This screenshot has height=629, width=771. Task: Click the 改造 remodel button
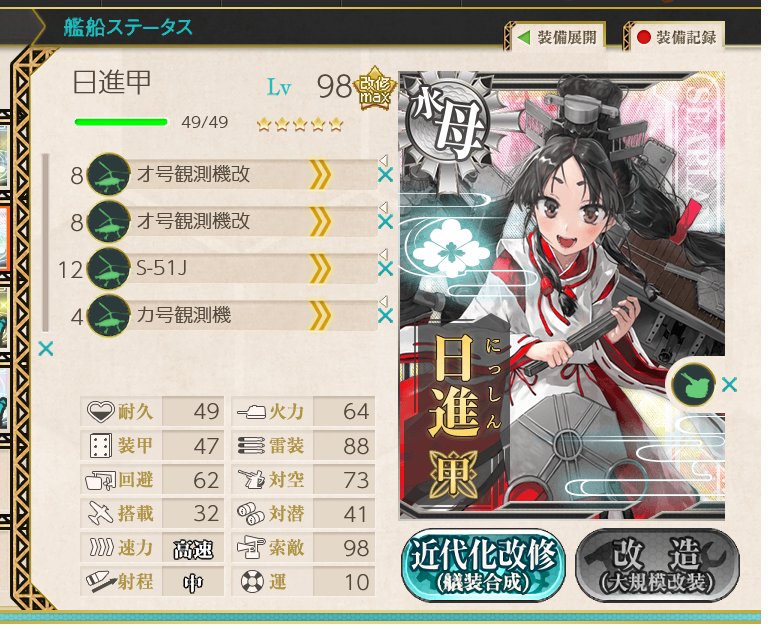(657, 565)
